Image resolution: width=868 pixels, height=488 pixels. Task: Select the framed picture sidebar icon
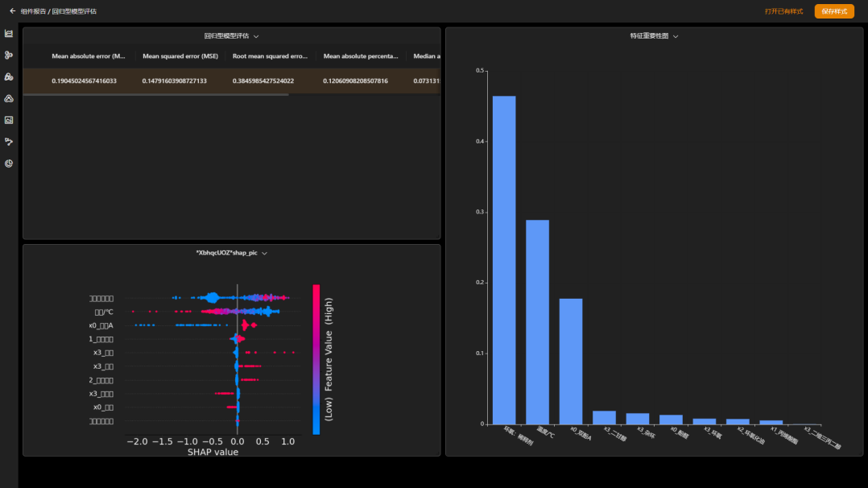(x=9, y=120)
